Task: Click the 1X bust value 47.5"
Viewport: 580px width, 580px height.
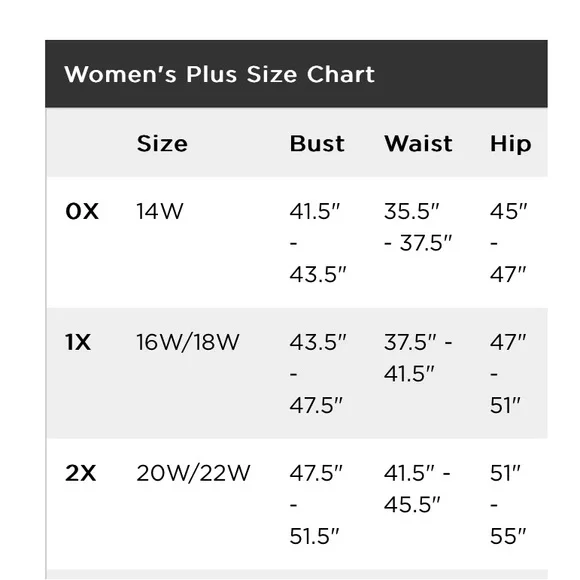Action: coord(316,405)
